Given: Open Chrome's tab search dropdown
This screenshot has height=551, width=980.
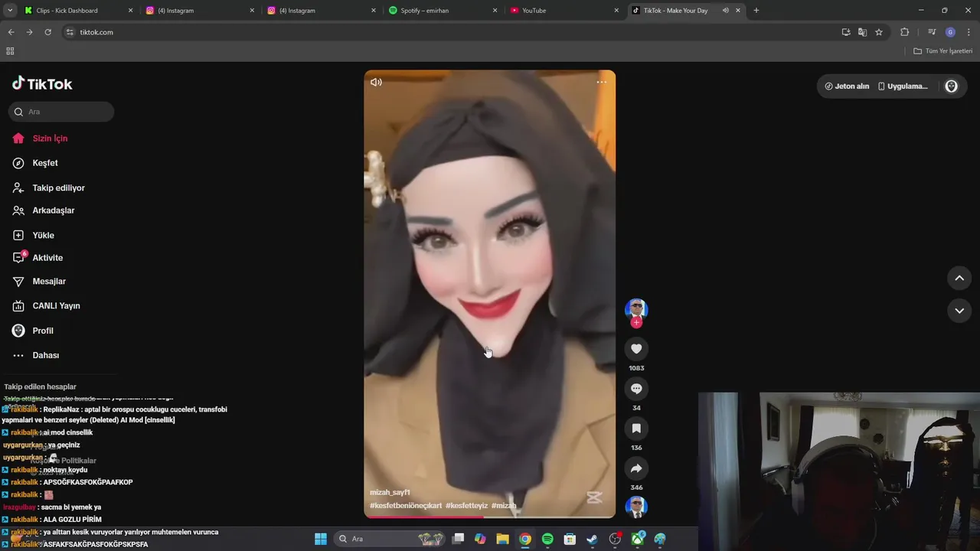Looking at the screenshot, I should (x=10, y=11).
